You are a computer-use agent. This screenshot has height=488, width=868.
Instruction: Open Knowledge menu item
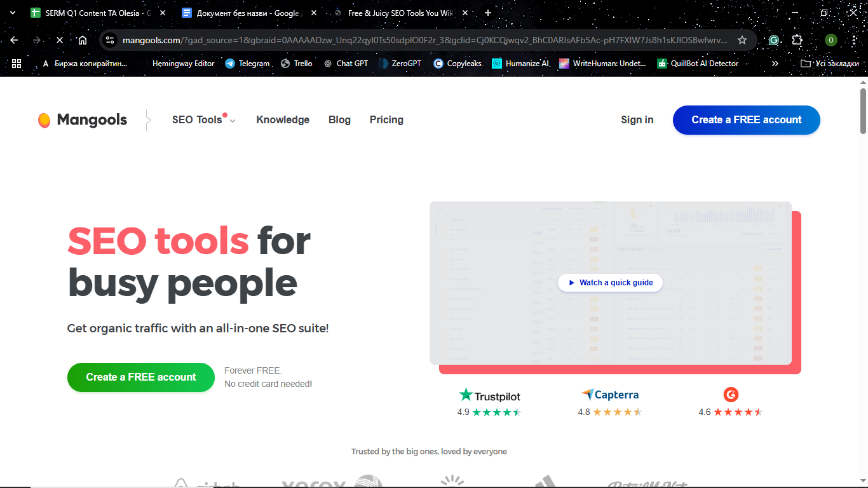(x=283, y=119)
